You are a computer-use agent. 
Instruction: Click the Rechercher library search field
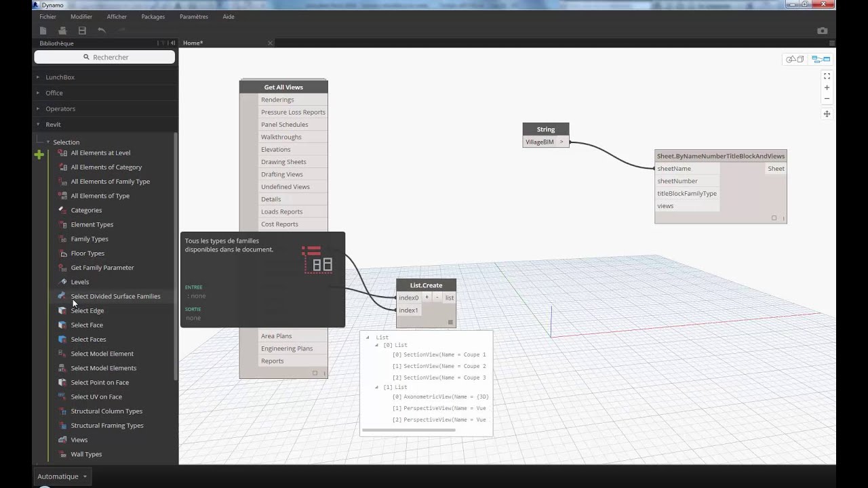(105, 57)
